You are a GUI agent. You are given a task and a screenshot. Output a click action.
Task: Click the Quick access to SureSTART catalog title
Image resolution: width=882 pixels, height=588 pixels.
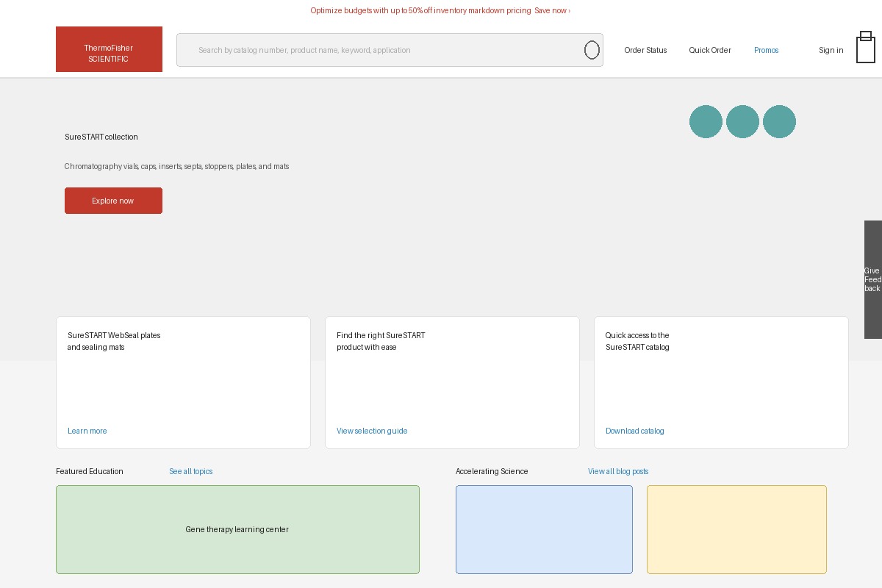point(637,341)
